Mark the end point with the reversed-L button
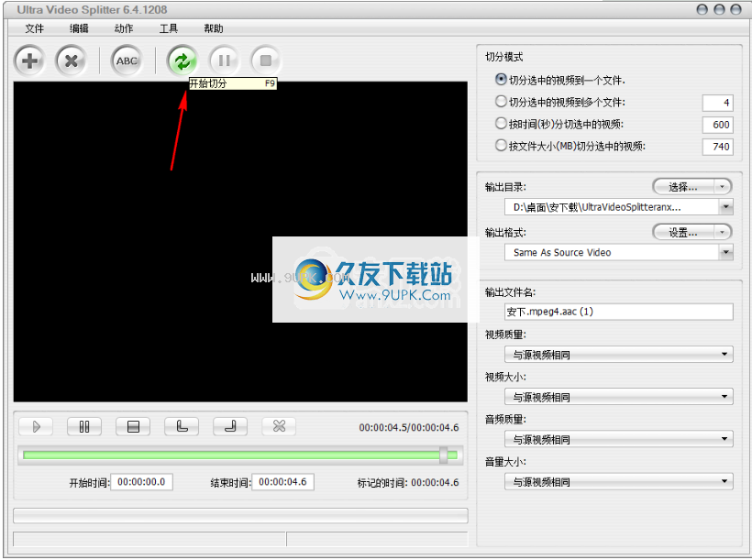The width and height of the screenshot is (752, 560). [x=230, y=426]
